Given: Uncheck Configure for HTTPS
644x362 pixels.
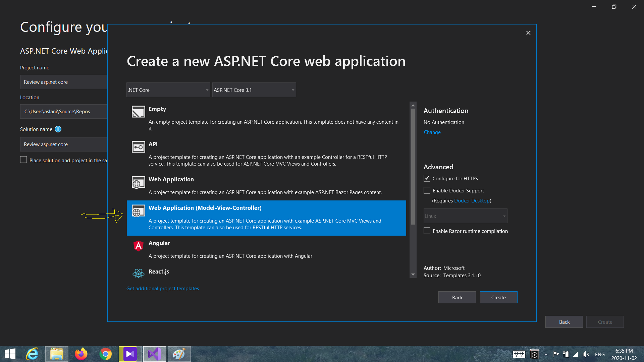Looking at the screenshot, I should [x=427, y=178].
